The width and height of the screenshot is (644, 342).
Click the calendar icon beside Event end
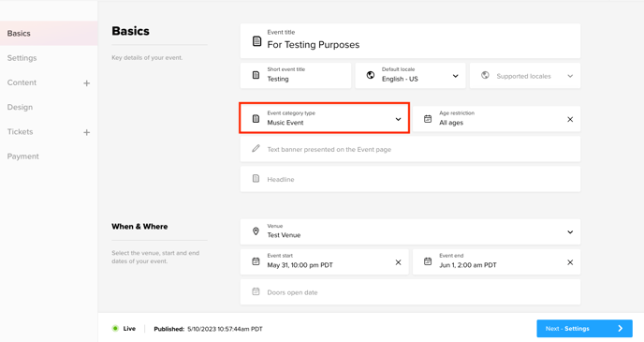tap(428, 261)
